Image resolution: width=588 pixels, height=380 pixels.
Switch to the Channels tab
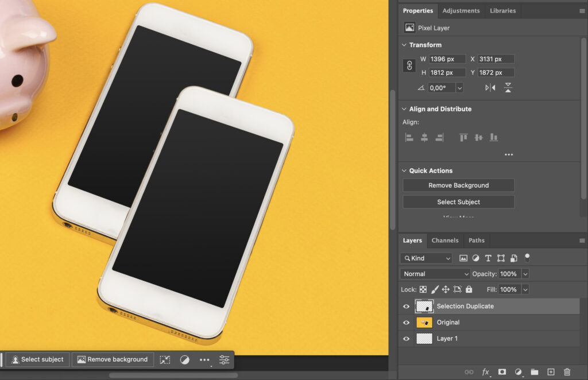(x=445, y=241)
